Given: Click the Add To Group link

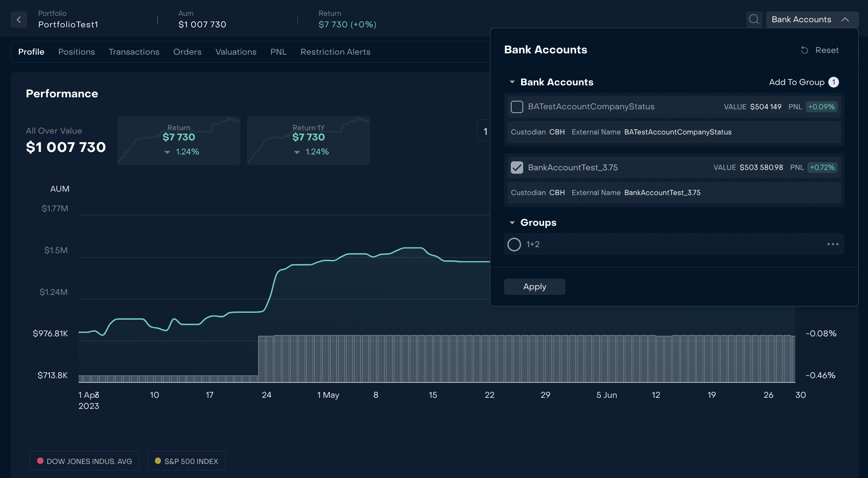Looking at the screenshot, I should click(796, 82).
